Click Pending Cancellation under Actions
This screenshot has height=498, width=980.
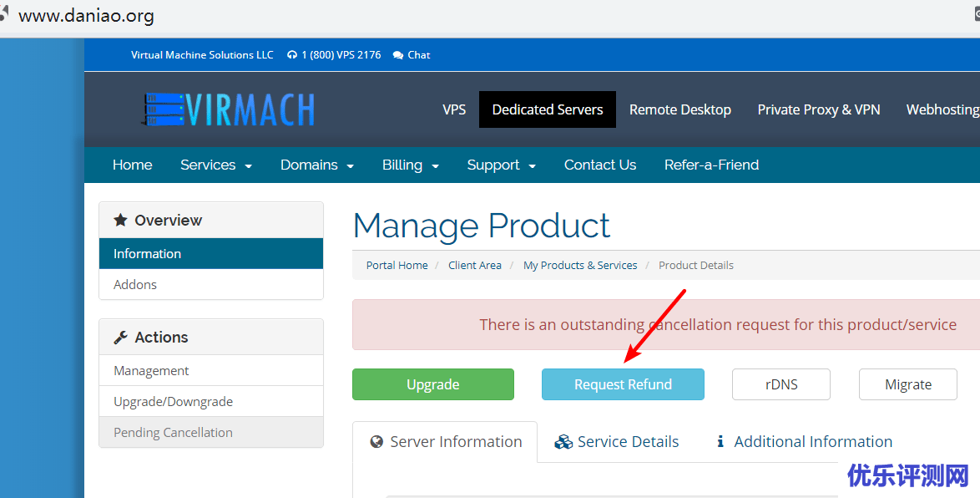[211, 432]
